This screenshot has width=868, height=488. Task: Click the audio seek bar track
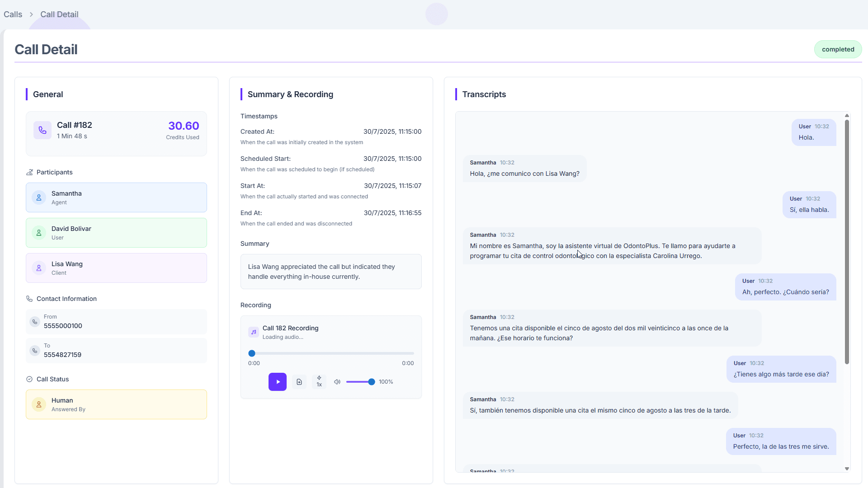(x=332, y=353)
